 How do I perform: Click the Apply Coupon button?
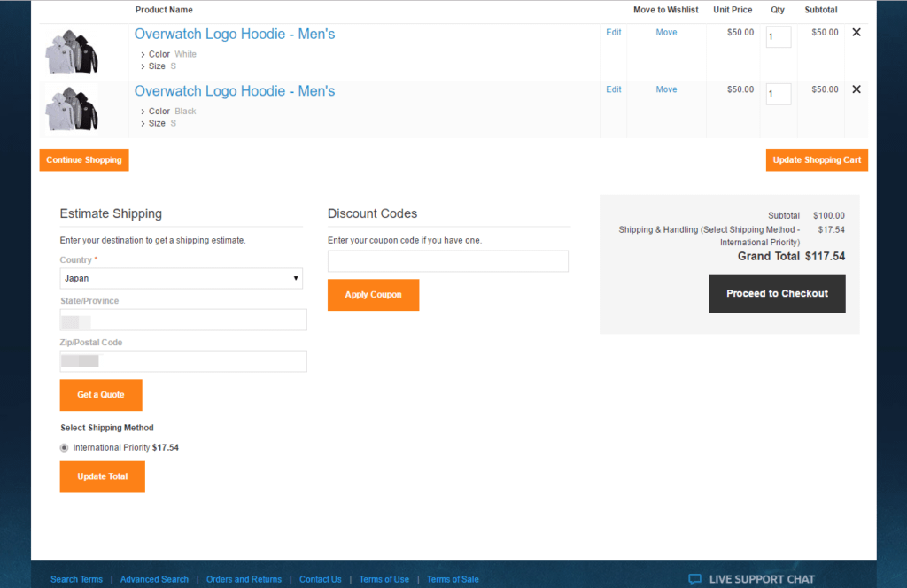(x=373, y=295)
